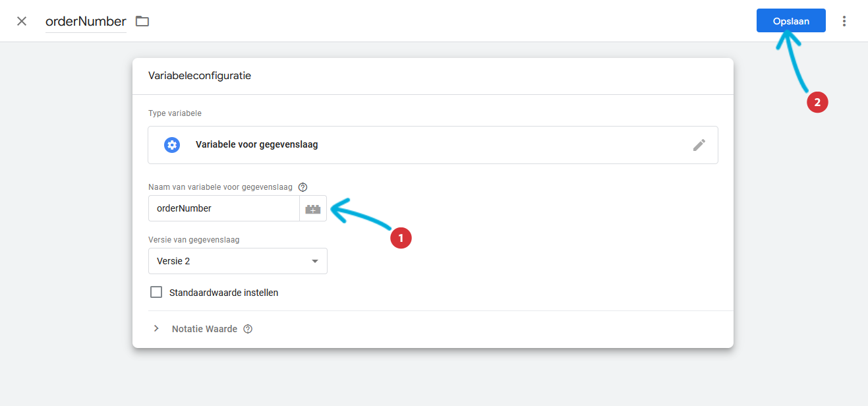The height and width of the screenshot is (406, 868).
Task: Edit the orderNumber variable title
Action: [x=86, y=21]
